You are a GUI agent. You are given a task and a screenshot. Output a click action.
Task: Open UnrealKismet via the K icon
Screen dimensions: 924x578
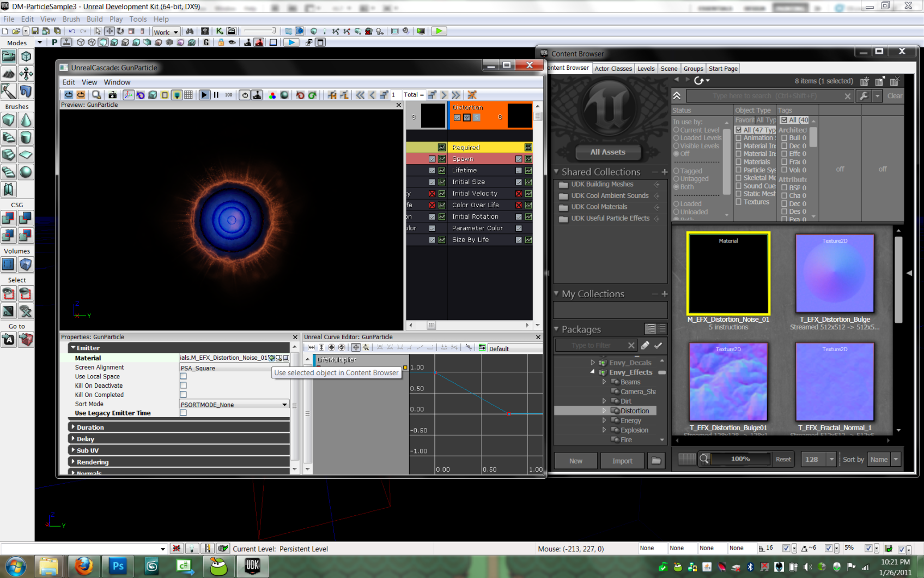(220, 31)
